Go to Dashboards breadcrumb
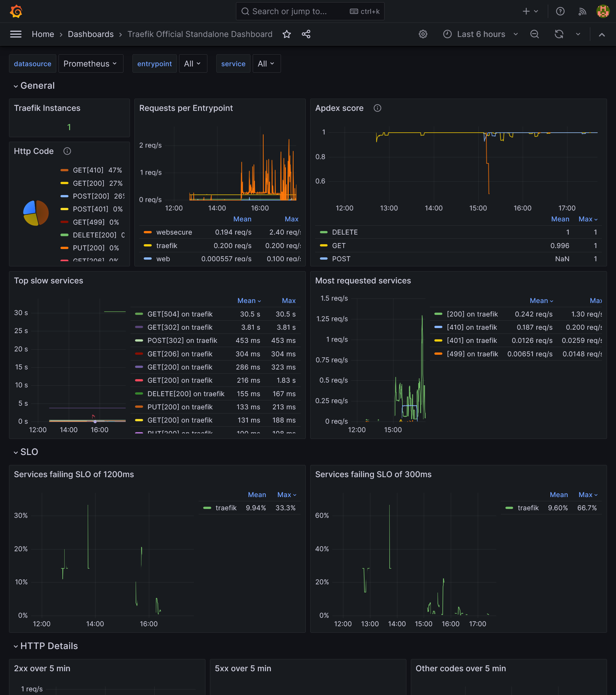 click(90, 34)
